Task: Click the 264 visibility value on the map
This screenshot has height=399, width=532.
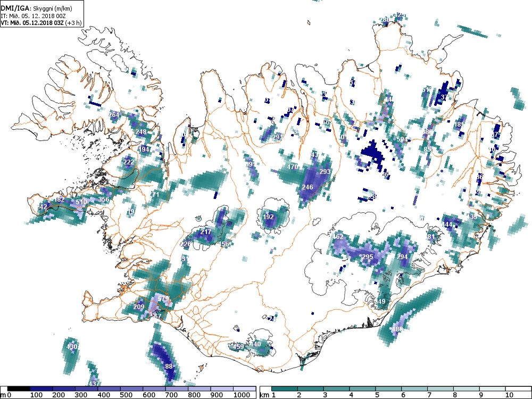Action: point(114,115)
